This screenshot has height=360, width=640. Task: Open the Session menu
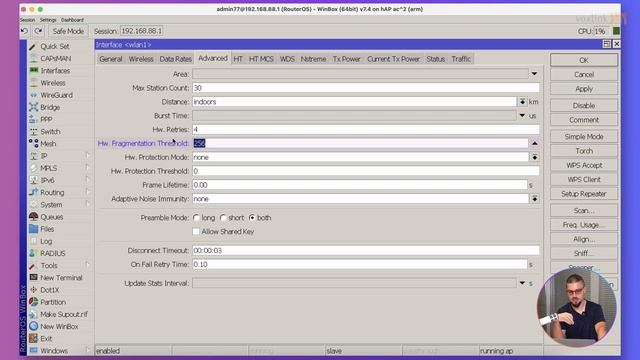27,20
